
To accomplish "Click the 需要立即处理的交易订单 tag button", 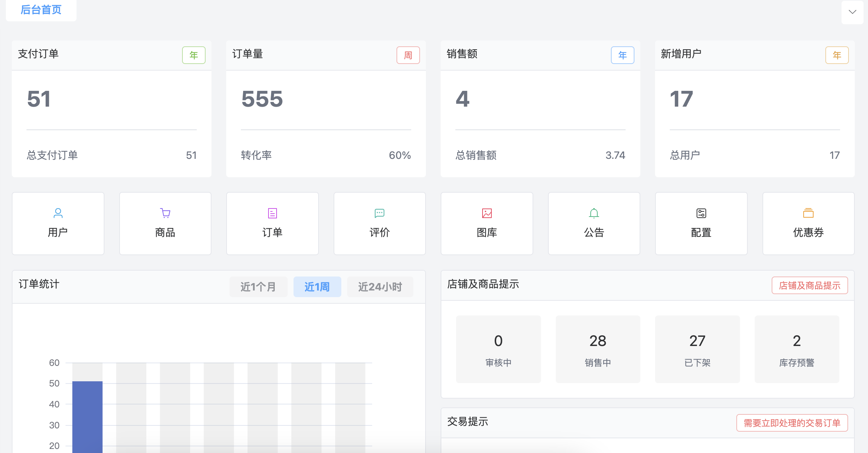I will (x=792, y=423).
